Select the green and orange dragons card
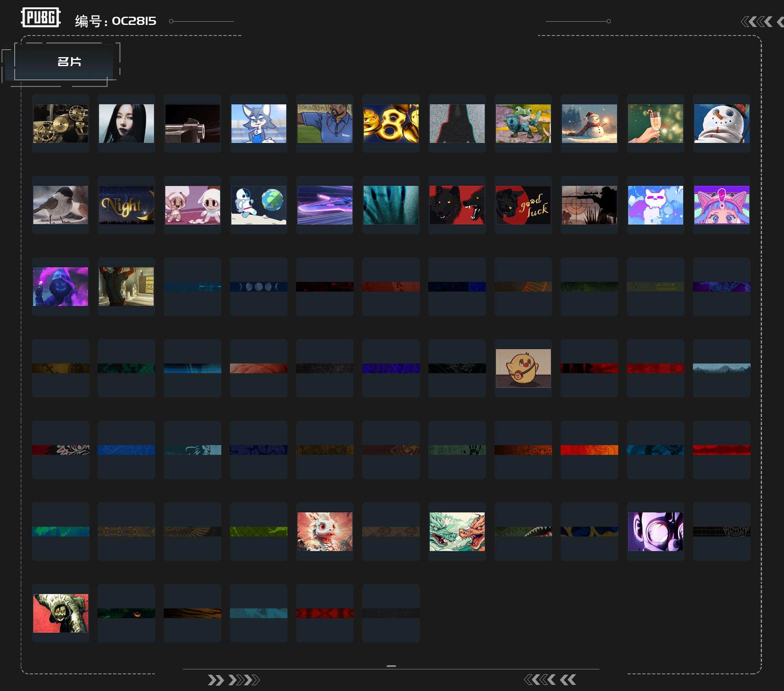Viewport: 784px width, 691px height. (457, 531)
